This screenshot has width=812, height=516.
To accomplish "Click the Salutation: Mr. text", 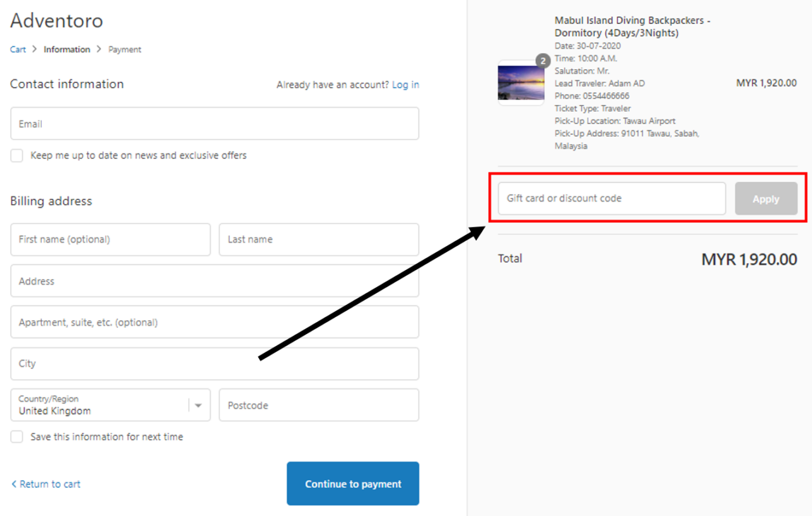I will point(582,71).
